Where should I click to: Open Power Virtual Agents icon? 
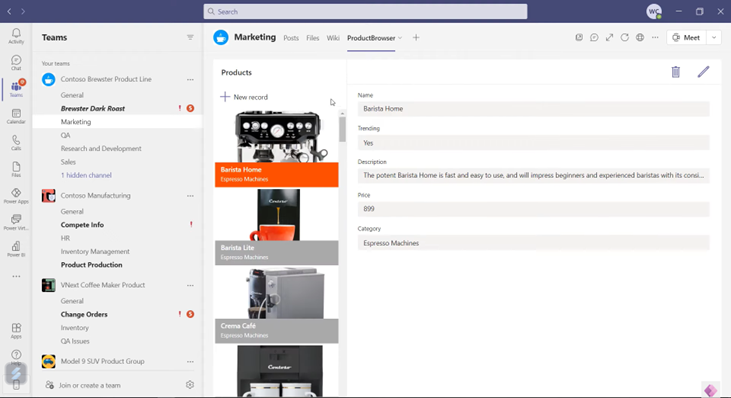[16, 223]
